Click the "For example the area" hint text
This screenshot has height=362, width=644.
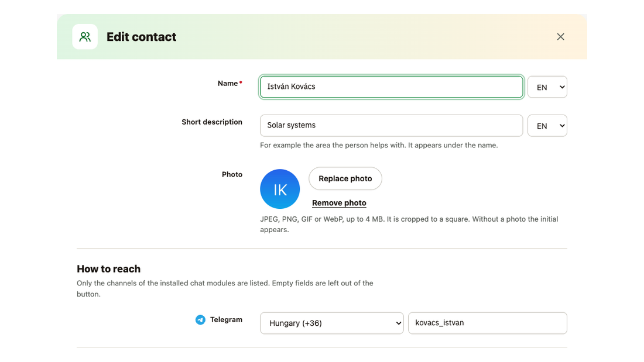(379, 145)
